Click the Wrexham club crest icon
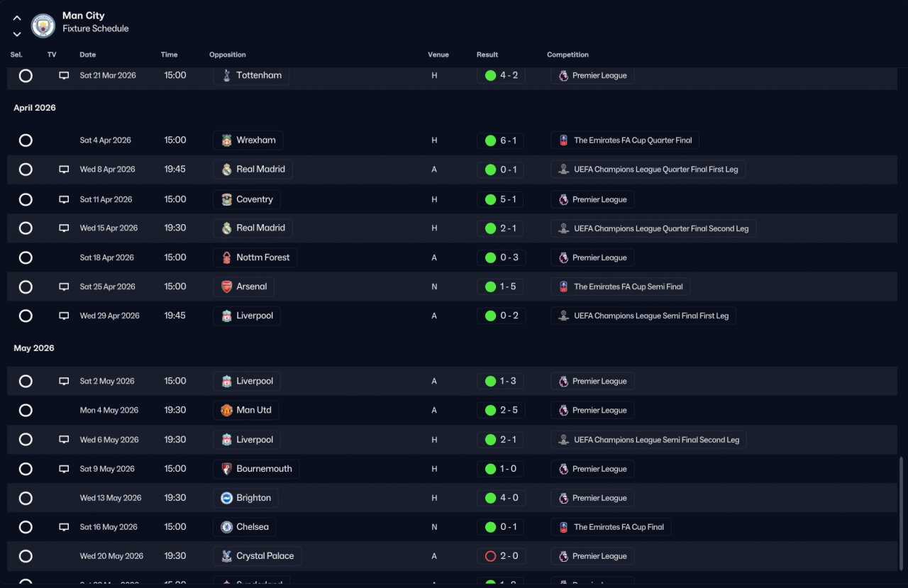Viewport: 908px width, 588px height. [x=226, y=140]
